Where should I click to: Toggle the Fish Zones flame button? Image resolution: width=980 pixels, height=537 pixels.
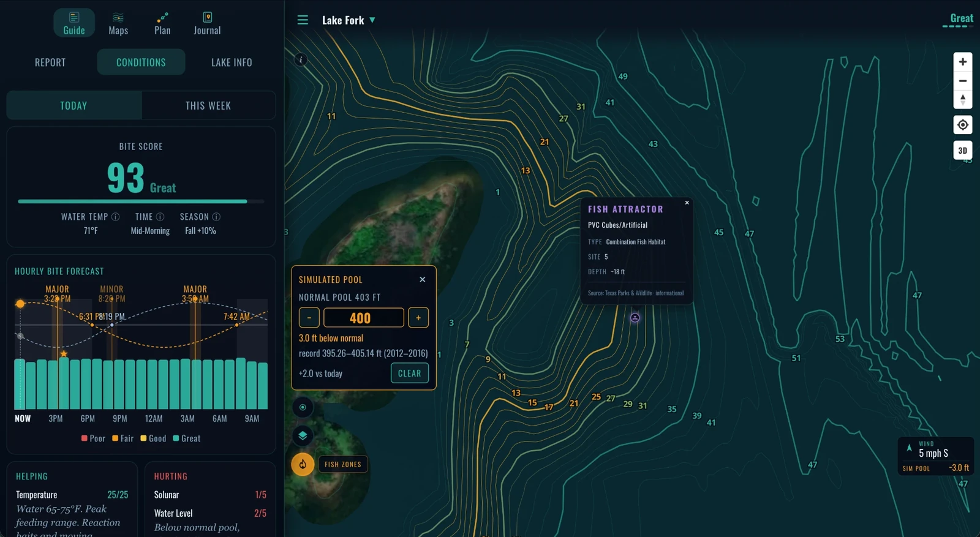303,464
